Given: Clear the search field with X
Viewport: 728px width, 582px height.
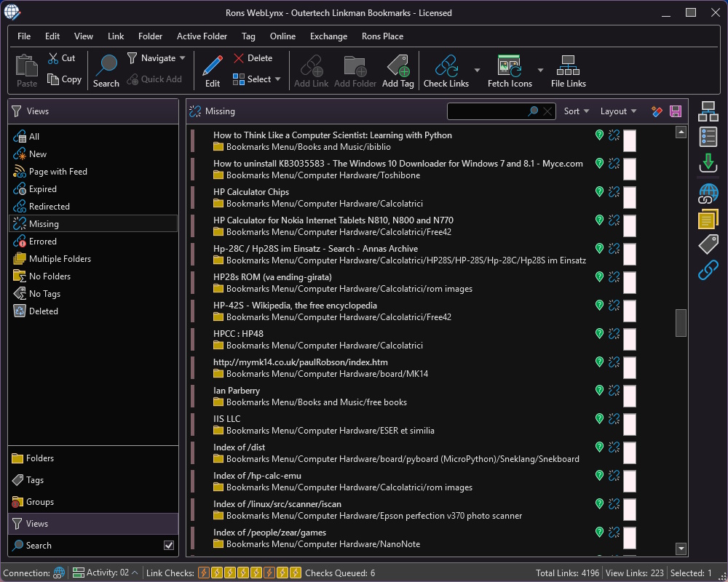Looking at the screenshot, I should [x=548, y=111].
